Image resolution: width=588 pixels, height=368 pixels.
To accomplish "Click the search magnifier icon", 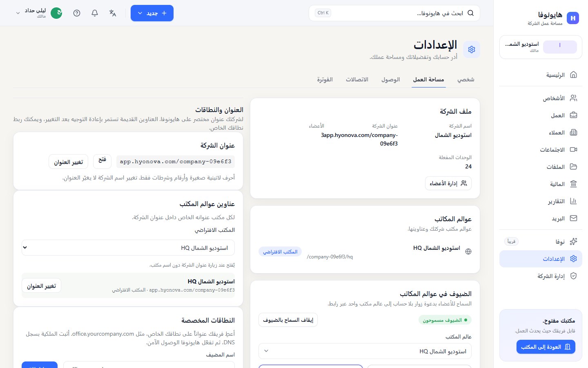I will (x=470, y=13).
